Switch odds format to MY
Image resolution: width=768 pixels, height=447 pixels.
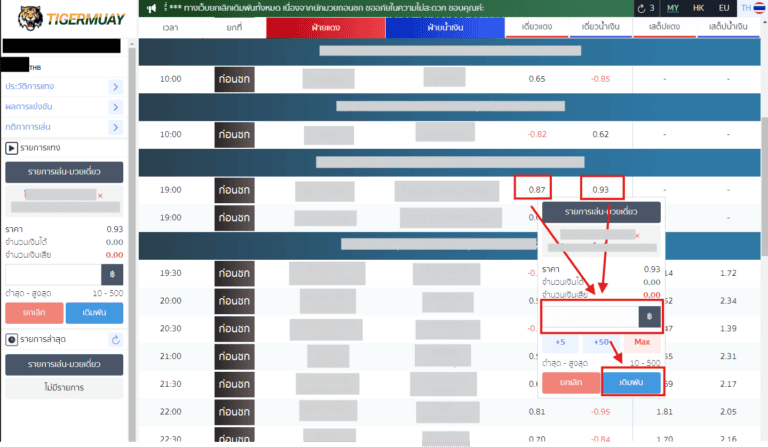(x=673, y=8)
